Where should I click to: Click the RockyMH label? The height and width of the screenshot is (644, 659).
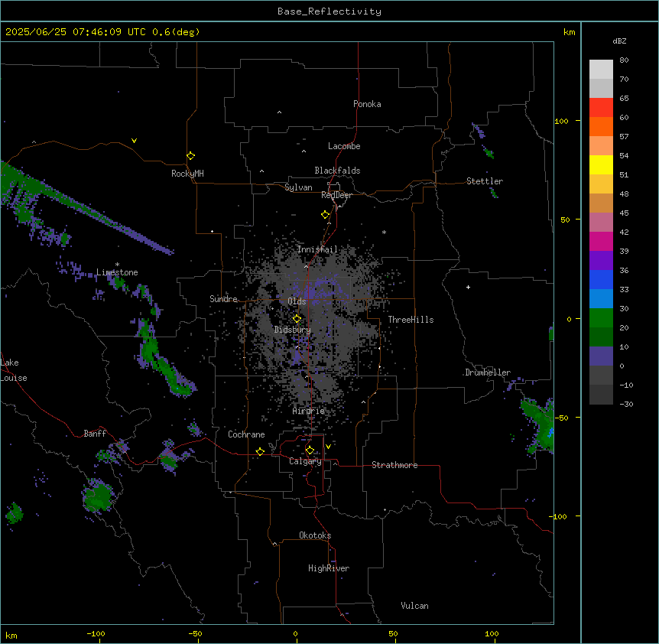187,174
